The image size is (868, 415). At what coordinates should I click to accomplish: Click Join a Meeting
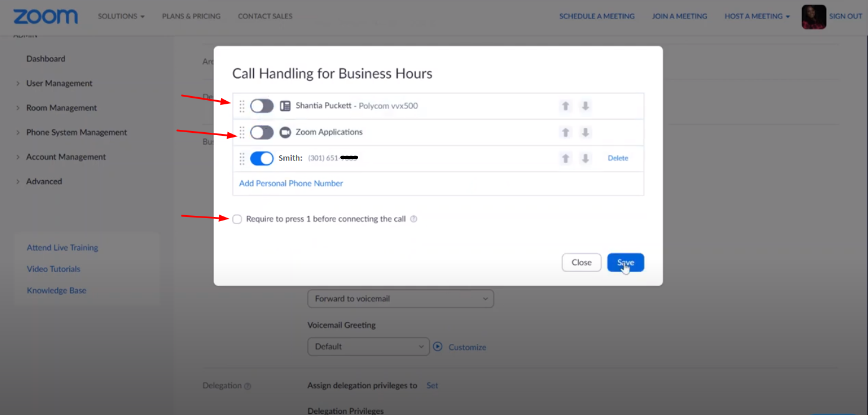click(679, 16)
